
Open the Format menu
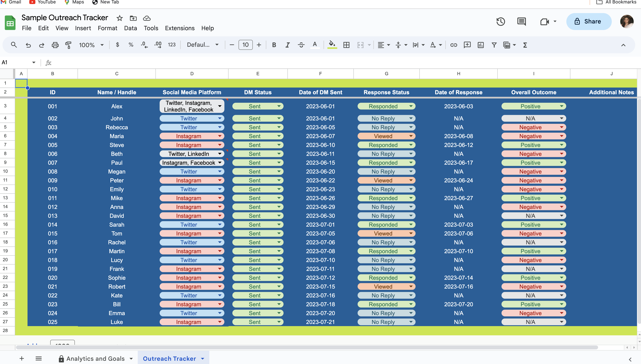point(108,28)
